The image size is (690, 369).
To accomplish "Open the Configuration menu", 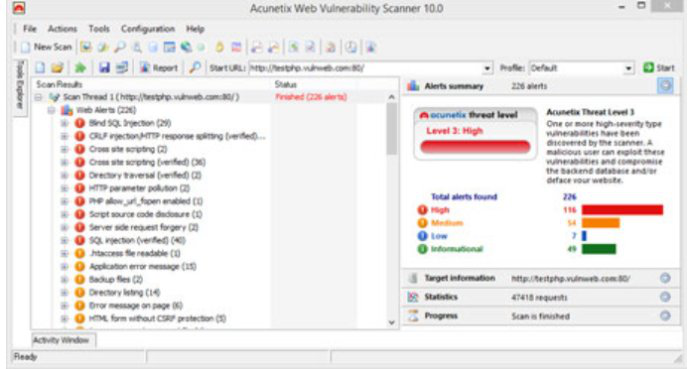I will (x=148, y=29).
